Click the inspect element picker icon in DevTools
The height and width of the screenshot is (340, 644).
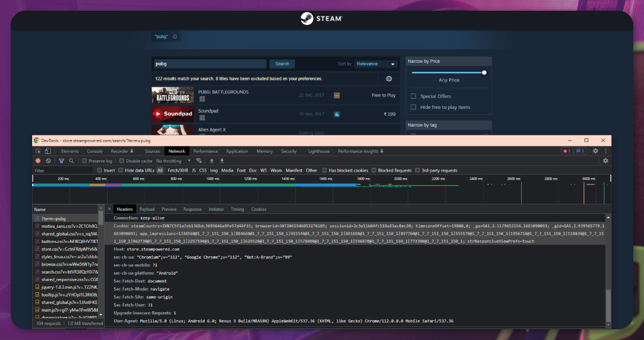point(38,151)
